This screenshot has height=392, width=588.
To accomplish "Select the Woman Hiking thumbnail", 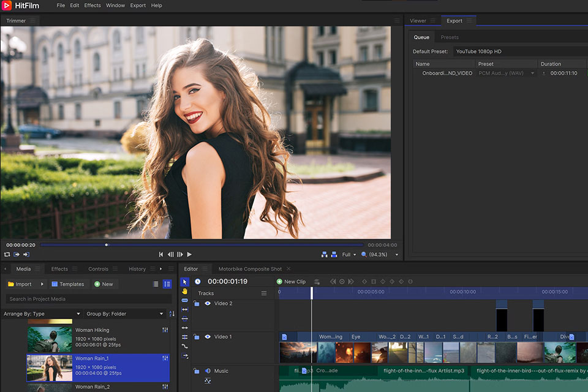I will (50, 339).
